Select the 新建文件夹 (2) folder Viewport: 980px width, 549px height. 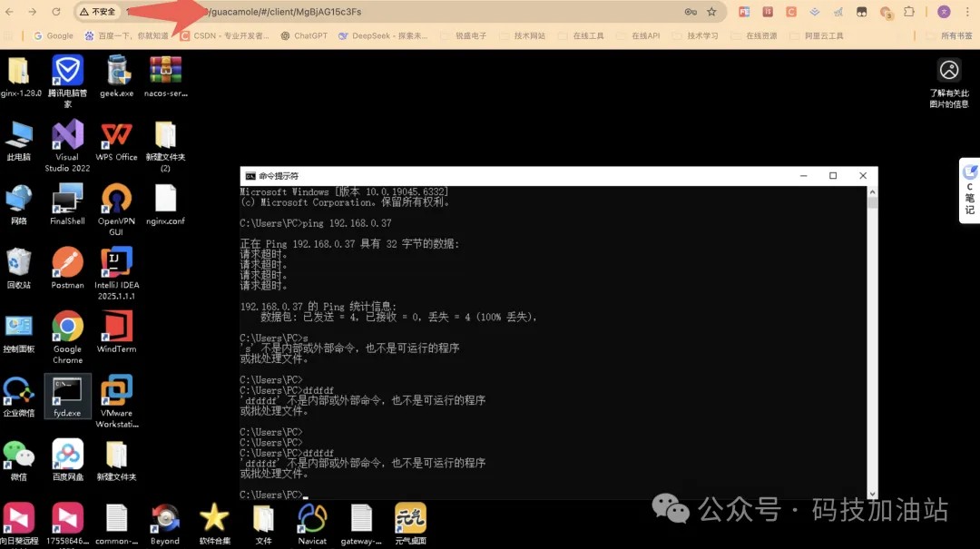point(166,146)
